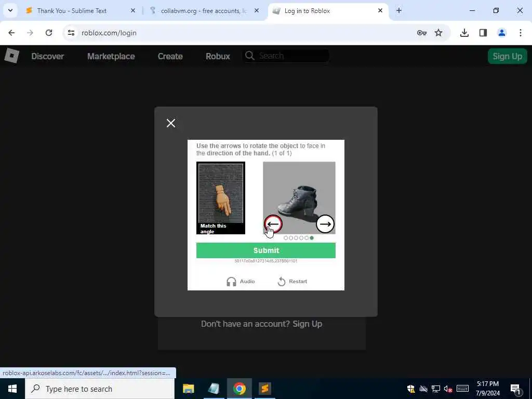The height and width of the screenshot is (399, 532).
Task: Open the Robux page
Action: 218,56
